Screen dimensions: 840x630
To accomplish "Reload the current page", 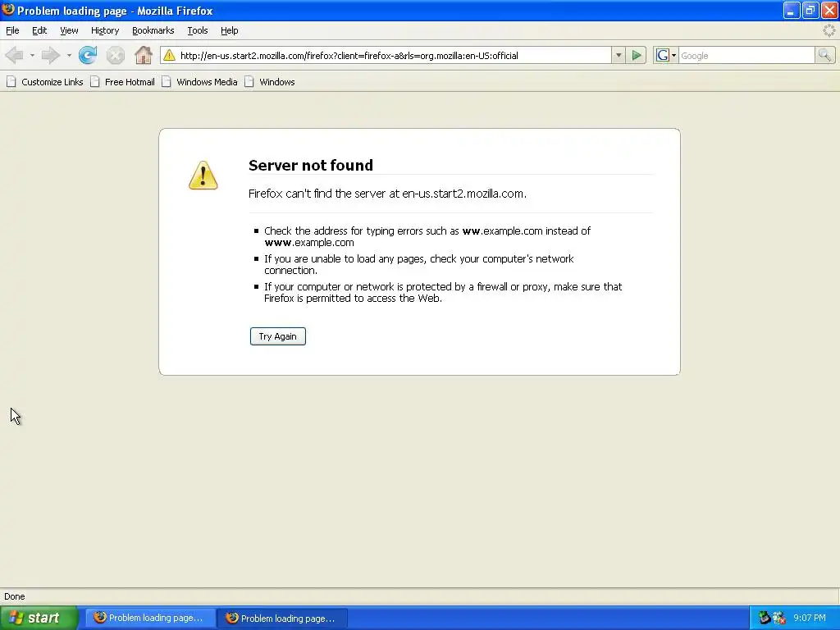I will tap(87, 55).
